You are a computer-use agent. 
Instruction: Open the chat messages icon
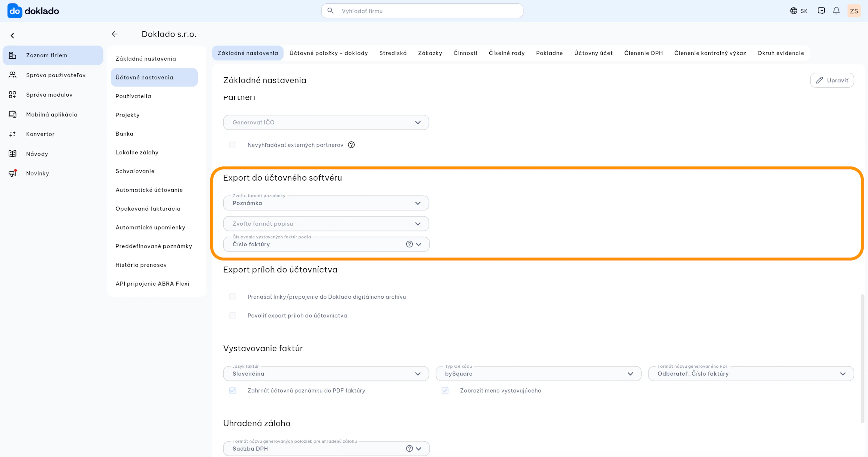821,11
